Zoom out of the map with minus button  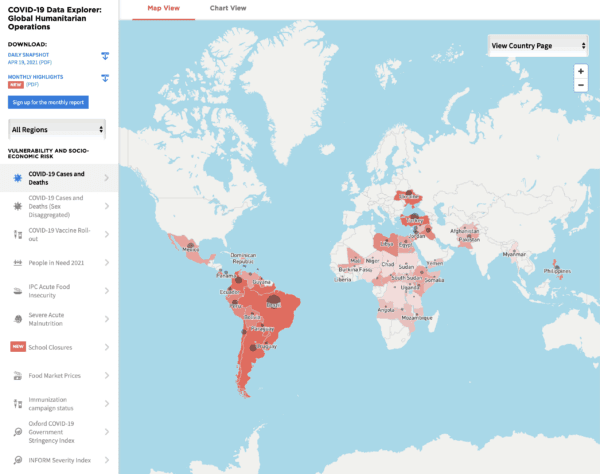[580, 86]
